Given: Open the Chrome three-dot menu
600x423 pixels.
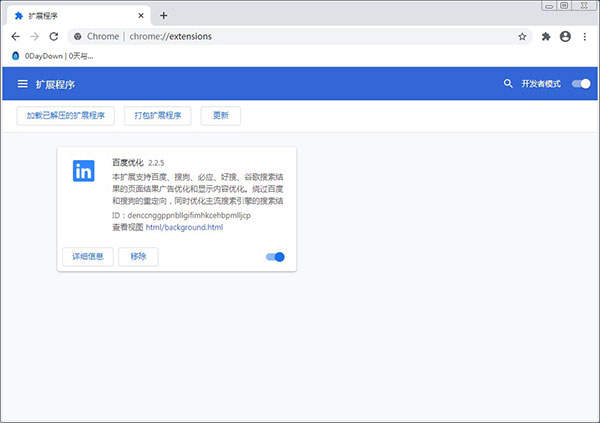Looking at the screenshot, I should [x=585, y=36].
